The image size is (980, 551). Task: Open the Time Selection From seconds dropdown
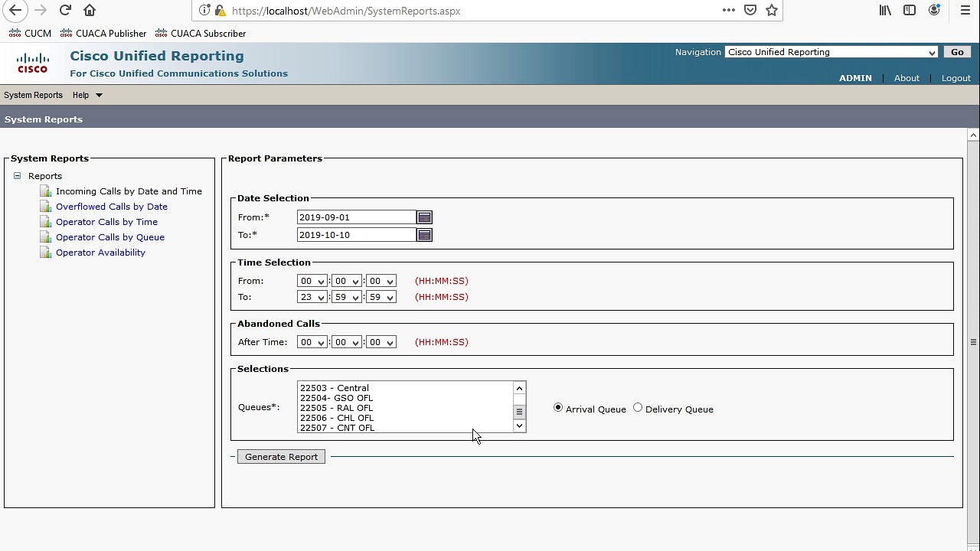381,281
